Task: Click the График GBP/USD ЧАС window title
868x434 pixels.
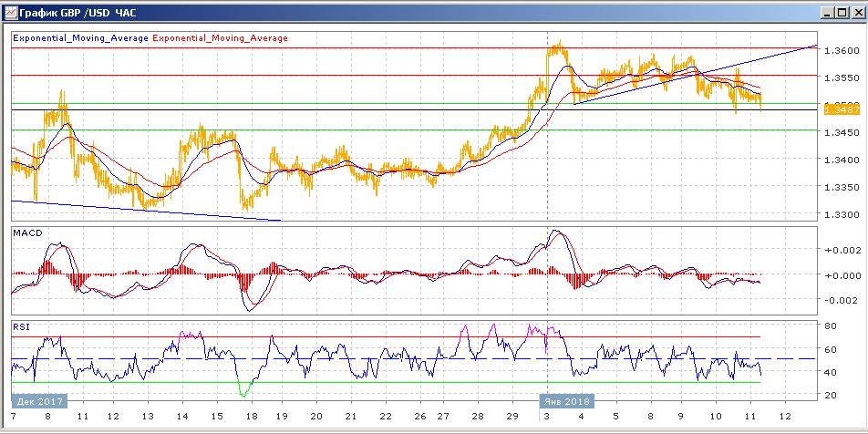Action: [77, 13]
